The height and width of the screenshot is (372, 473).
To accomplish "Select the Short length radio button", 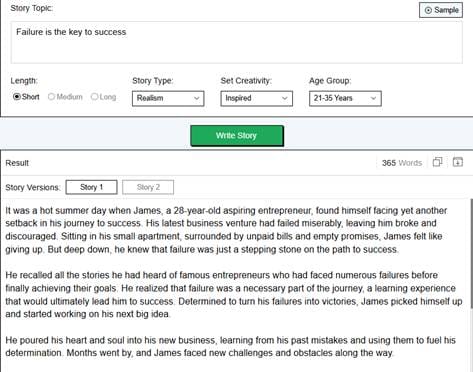I will pyautogui.click(x=17, y=97).
